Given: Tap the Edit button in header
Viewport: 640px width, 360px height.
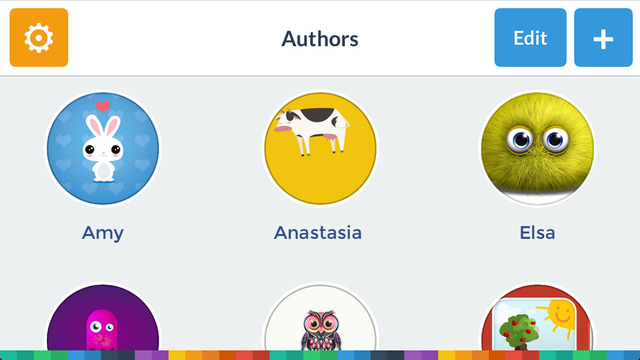Looking at the screenshot, I should click(530, 38).
